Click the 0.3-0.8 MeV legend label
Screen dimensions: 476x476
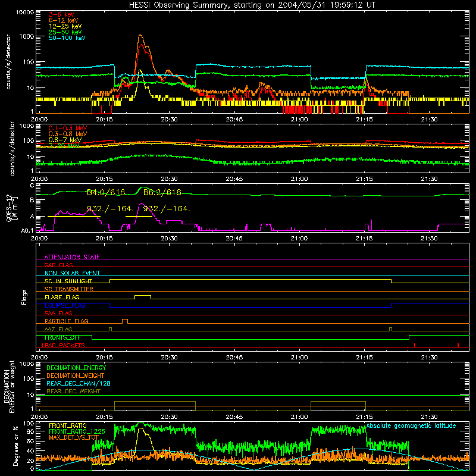tap(68, 134)
